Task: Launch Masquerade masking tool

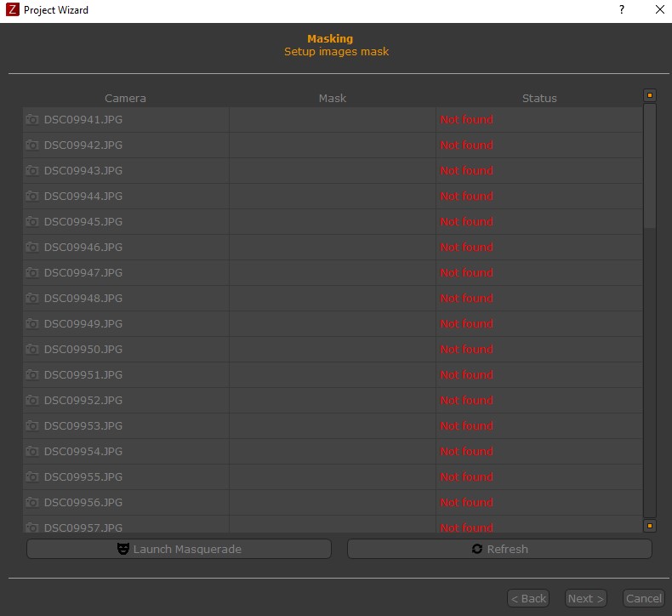Action: [179, 549]
